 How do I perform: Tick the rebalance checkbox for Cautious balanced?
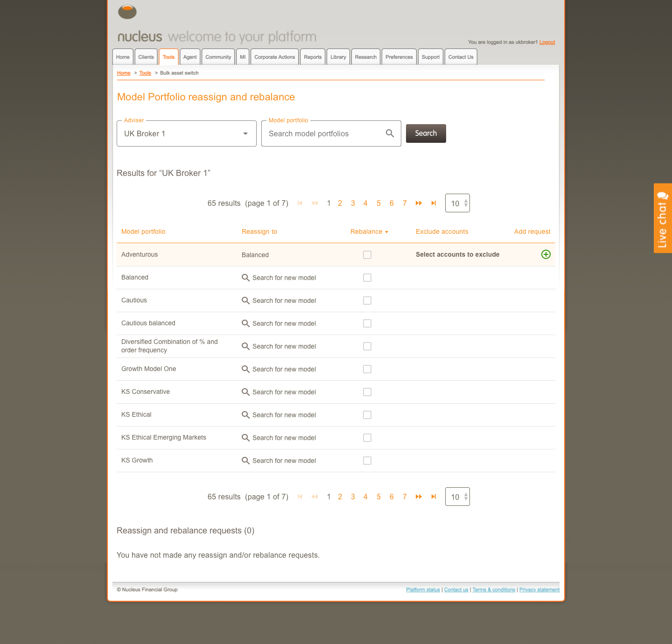click(367, 323)
